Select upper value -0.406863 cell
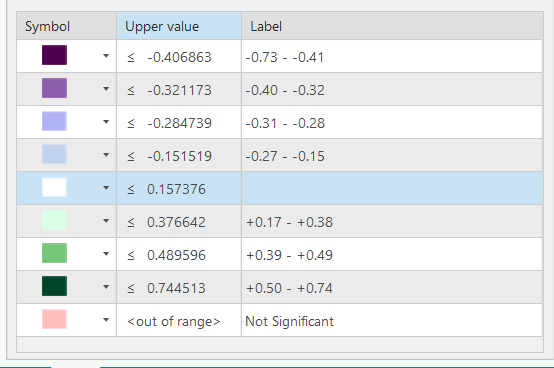The image size is (554, 368). point(179,57)
